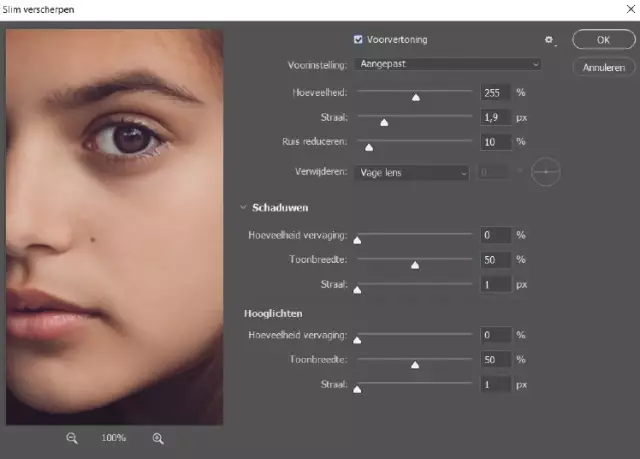Click the Hoeveelheid value field showing 255
Image resolution: width=640 pixels, height=459 pixels.
[x=495, y=92]
